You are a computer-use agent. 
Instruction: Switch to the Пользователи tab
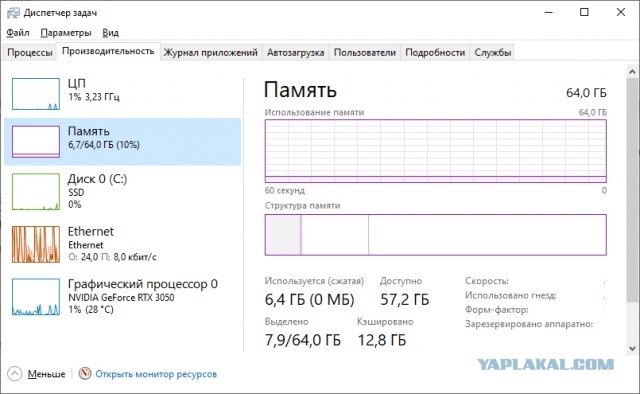pyautogui.click(x=365, y=53)
